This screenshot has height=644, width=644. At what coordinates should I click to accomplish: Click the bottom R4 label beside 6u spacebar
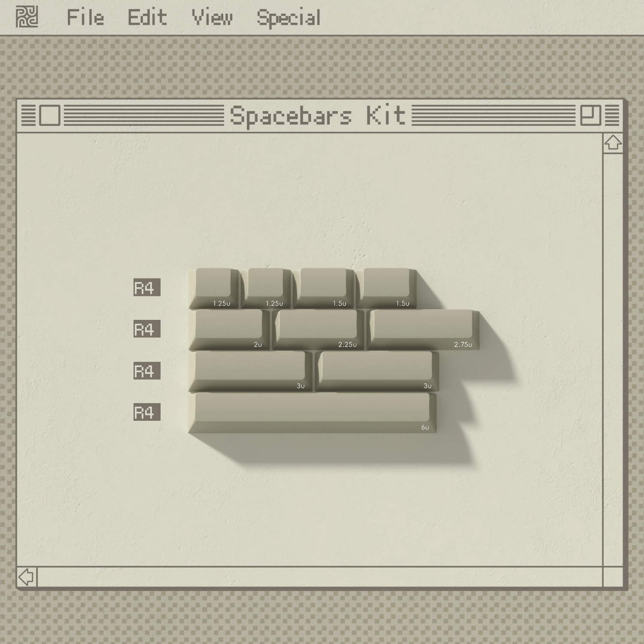[x=147, y=412]
